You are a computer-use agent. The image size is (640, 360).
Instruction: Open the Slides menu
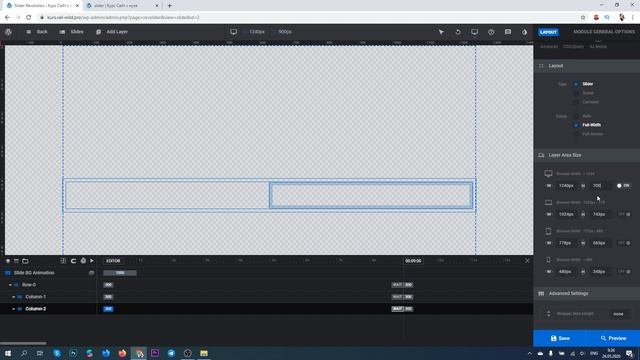[71, 32]
